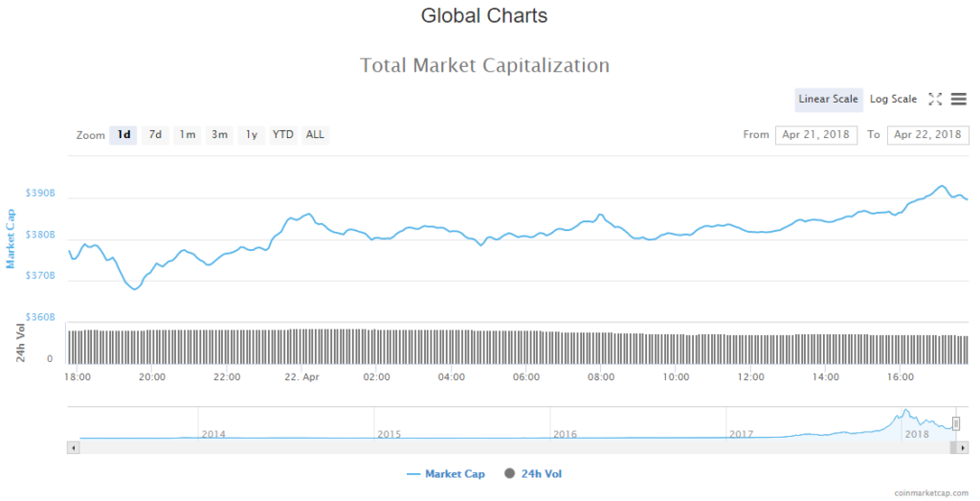Show ALL time range
The height and width of the screenshot is (501, 980).
pyautogui.click(x=315, y=135)
